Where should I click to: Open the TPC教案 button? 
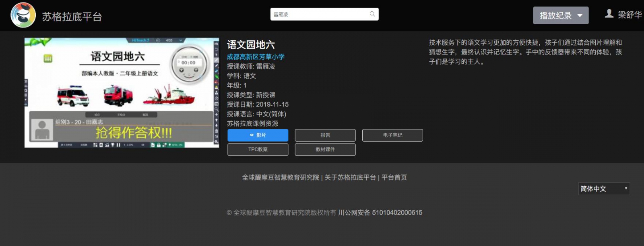(258, 149)
